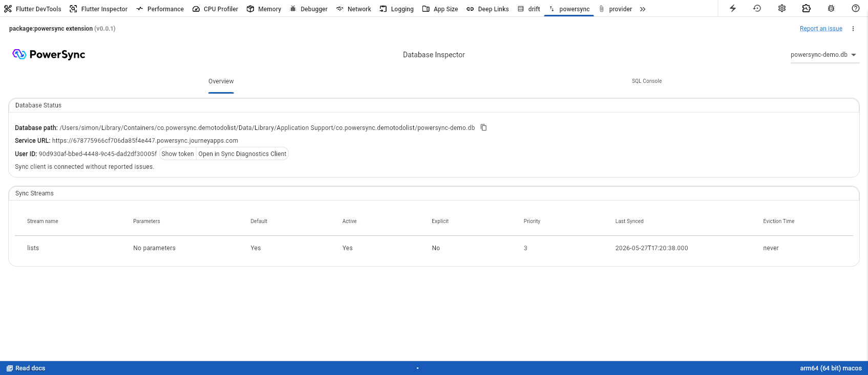Open the drift extension tab
Screen dimensions: 868x375
(528, 9)
